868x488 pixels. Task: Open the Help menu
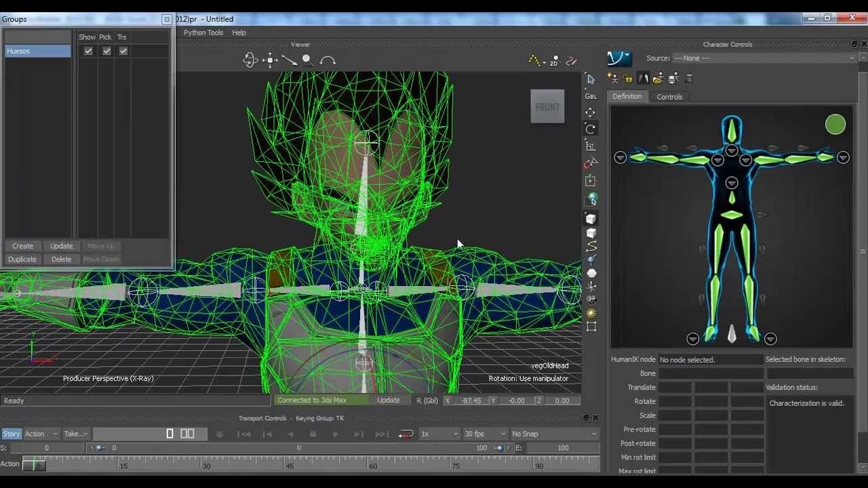coord(239,33)
